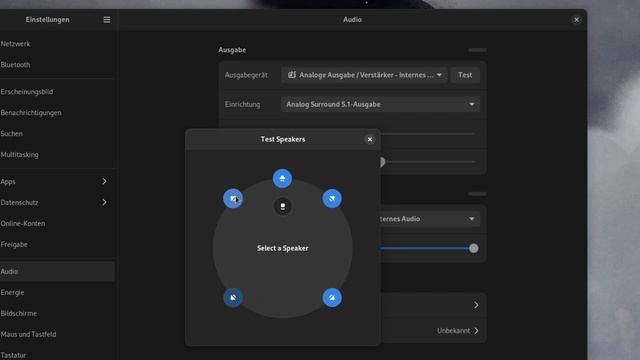This screenshot has width=640, height=360.
Task: Test the rear left speaker
Action: pyautogui.click(x=233, y=298)
